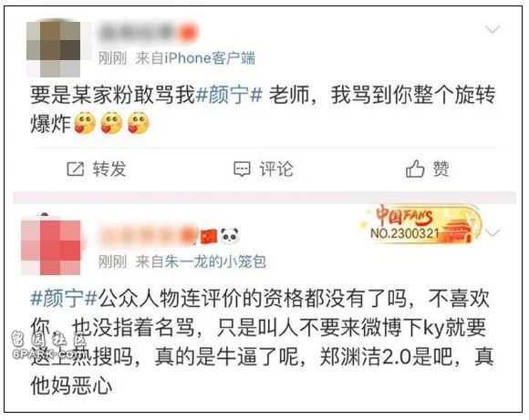The image size is (529, 420).
Task: Open the comment (评论) speech bubble icon
Action: click(x=242, y=169)
